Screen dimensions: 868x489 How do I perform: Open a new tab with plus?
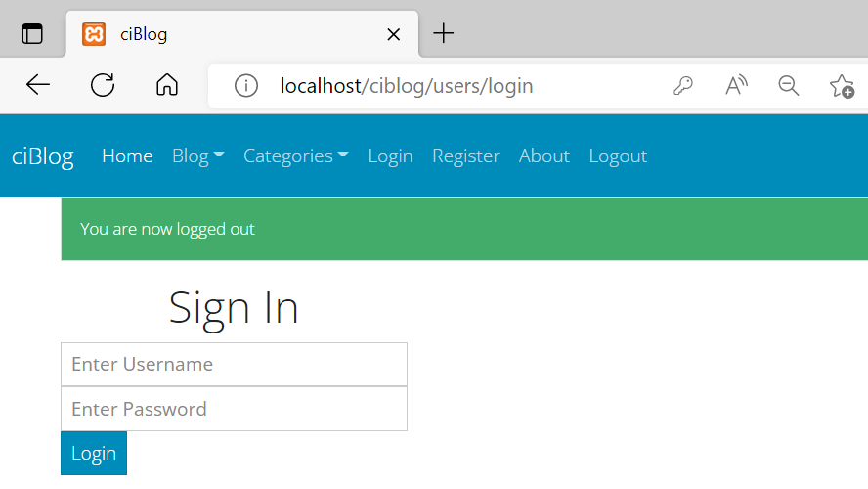tap(443, 34)
